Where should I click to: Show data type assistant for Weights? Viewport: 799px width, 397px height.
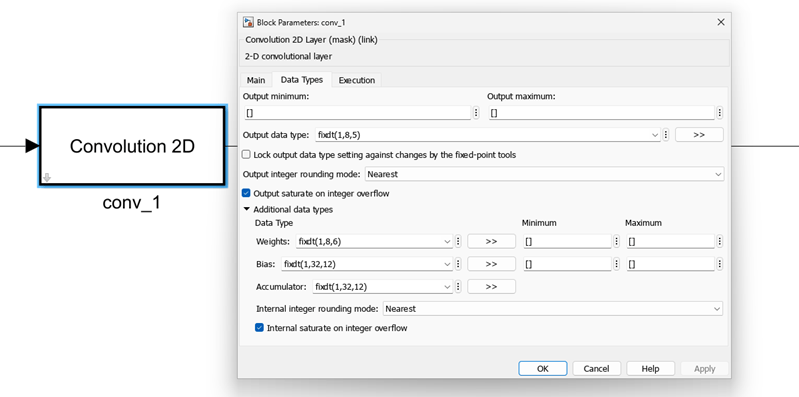(491, 242)
